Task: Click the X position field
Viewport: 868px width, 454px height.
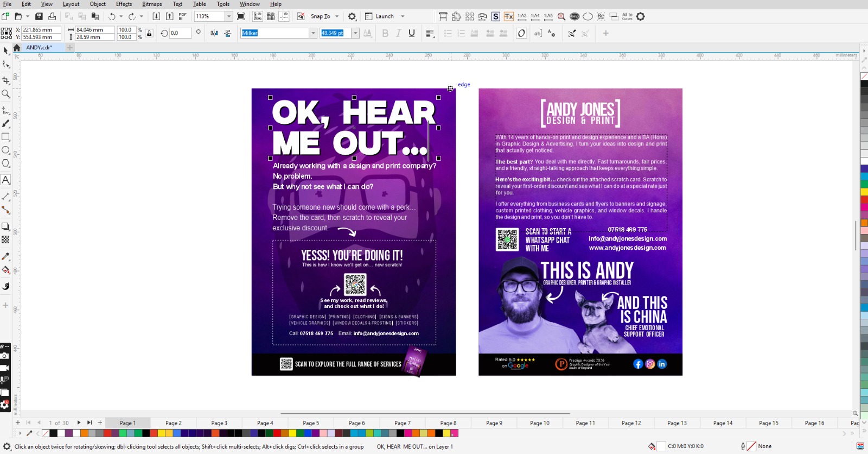Action: point(41,30)
